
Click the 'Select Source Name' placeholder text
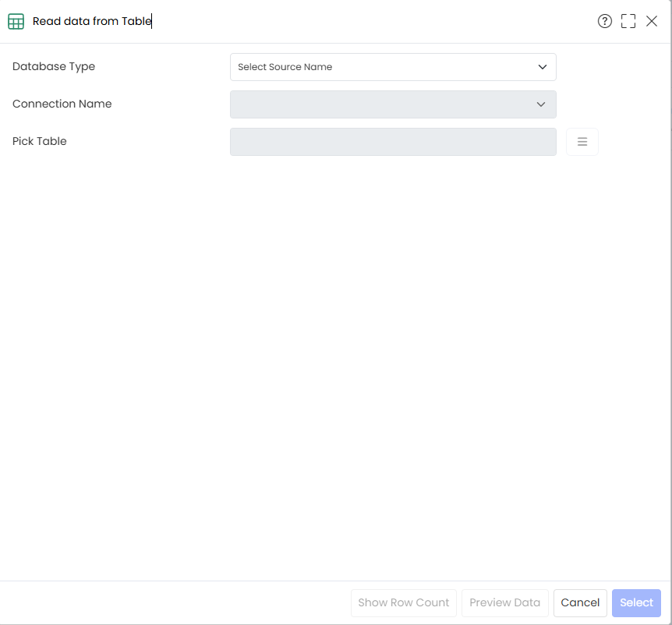(285, 67)
